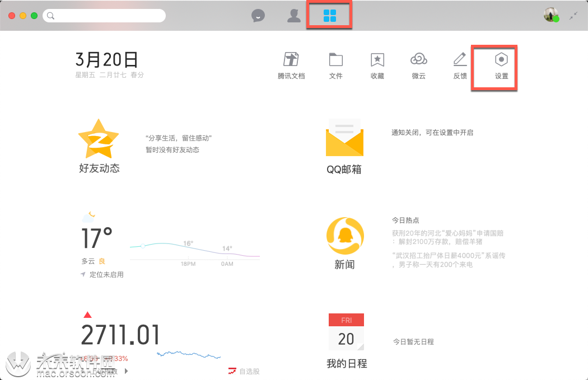The image size is (588, 380).
Task: Click the 17° temperature reading
Action: click(97, 238)
